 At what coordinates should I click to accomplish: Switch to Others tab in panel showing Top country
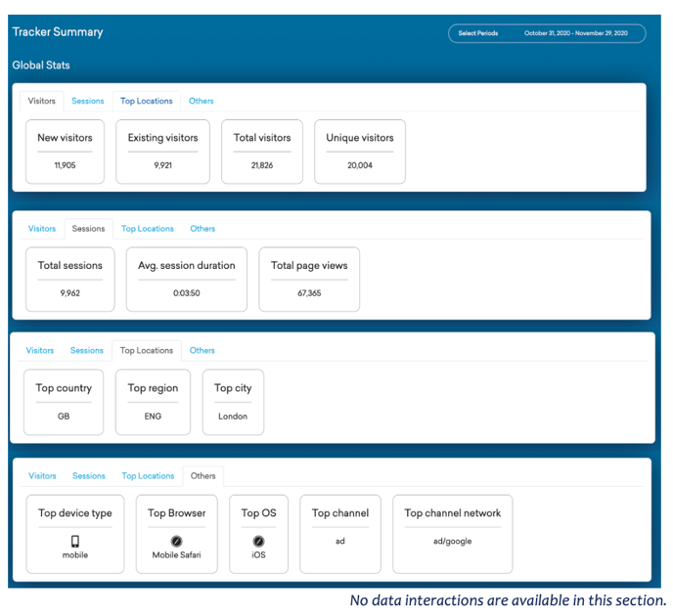click(x=202, y=350)
